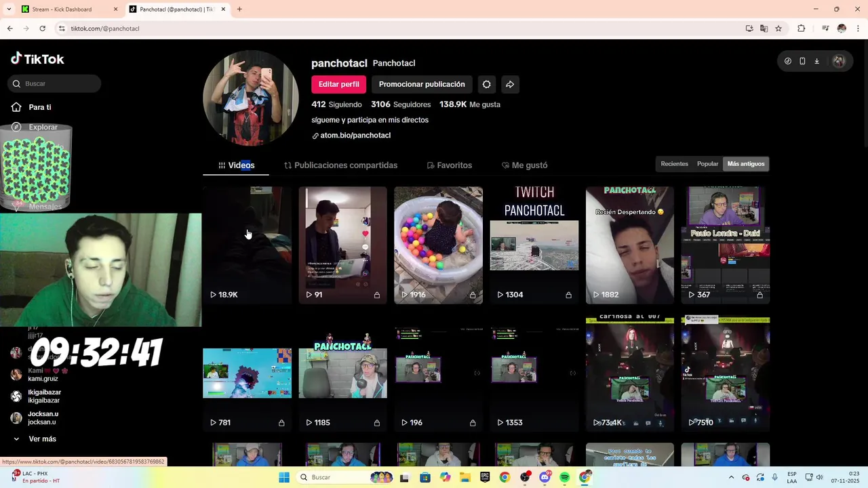Open the Explorar sidebar link

click(x=35, y=127)
